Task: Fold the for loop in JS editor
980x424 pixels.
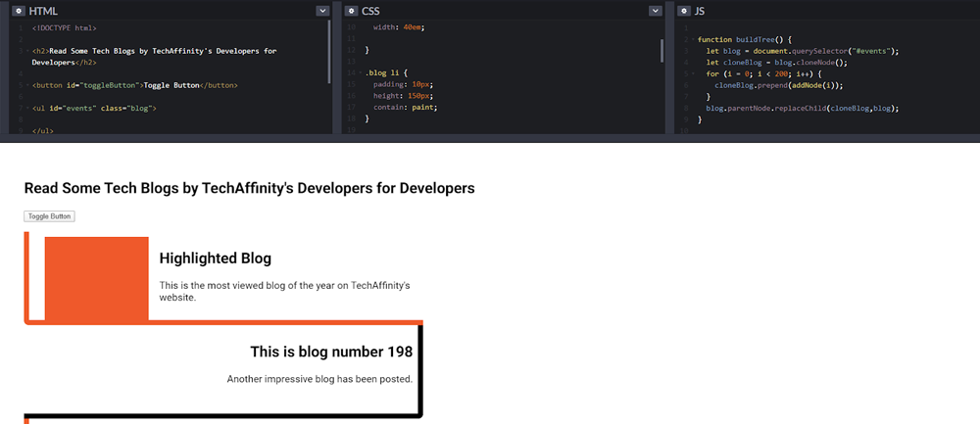Action: [692, 73]
